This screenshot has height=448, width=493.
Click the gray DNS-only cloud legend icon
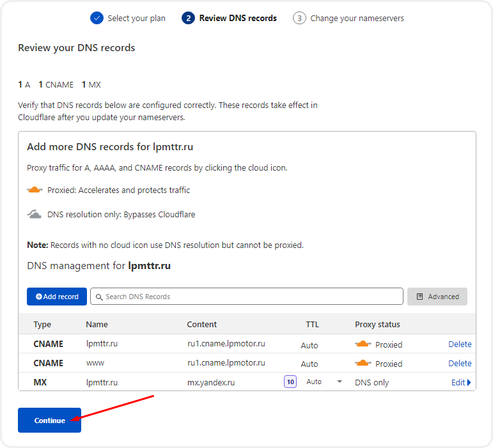35,214
